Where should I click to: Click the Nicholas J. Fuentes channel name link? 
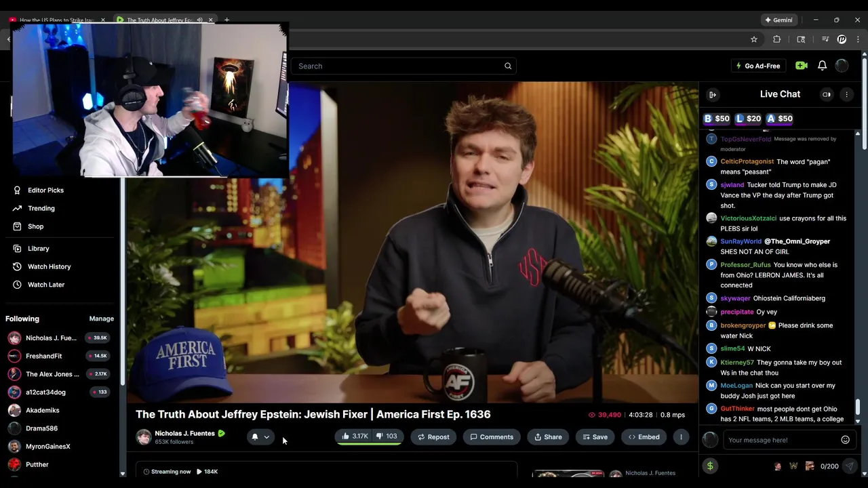click(184, 433)
